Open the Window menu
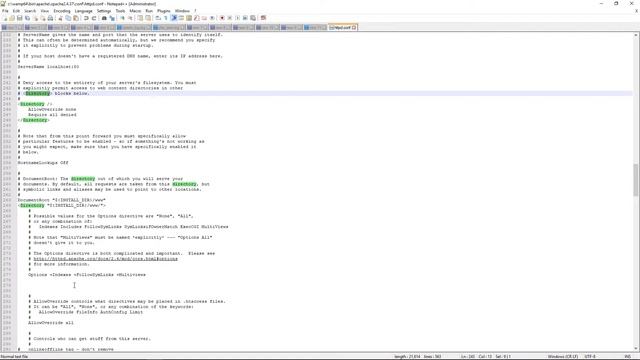Screen dimensions: 640x360 182,11
